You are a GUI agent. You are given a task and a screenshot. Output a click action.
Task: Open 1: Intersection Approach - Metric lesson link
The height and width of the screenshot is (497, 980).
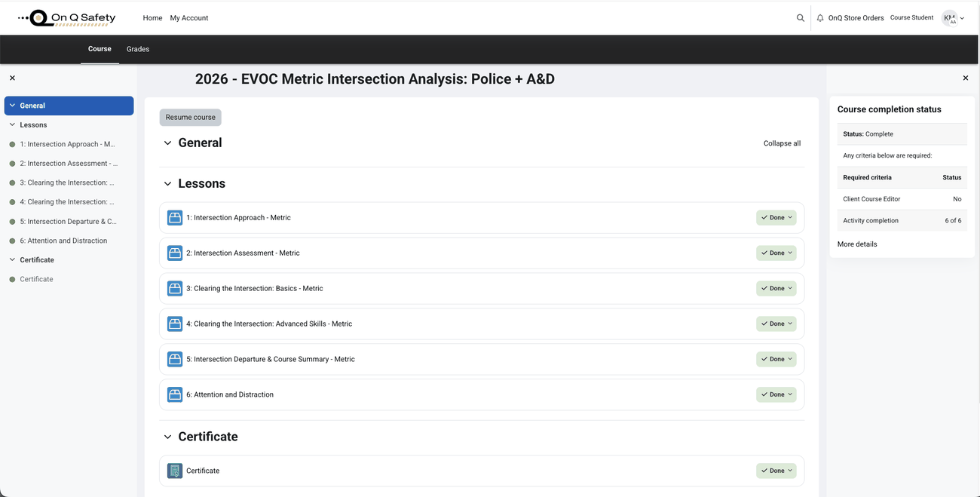tap(238, 217)
